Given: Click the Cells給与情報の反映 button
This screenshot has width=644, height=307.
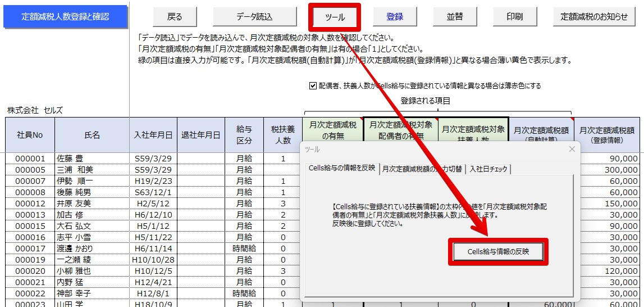Looking at the screenshot, I should point(498,252).
